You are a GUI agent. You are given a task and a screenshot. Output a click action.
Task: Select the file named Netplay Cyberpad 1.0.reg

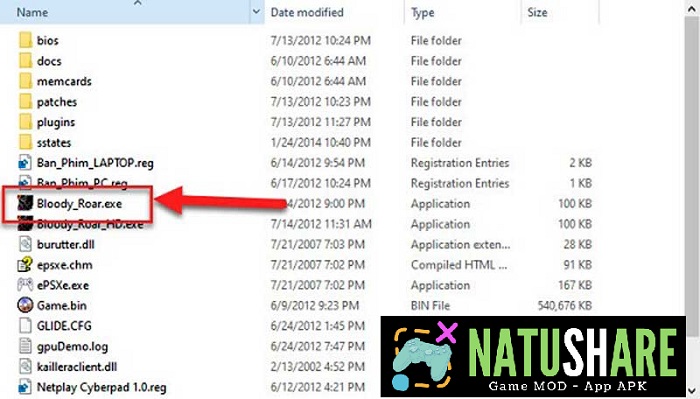pyautogui.click(x=102, y=387)
